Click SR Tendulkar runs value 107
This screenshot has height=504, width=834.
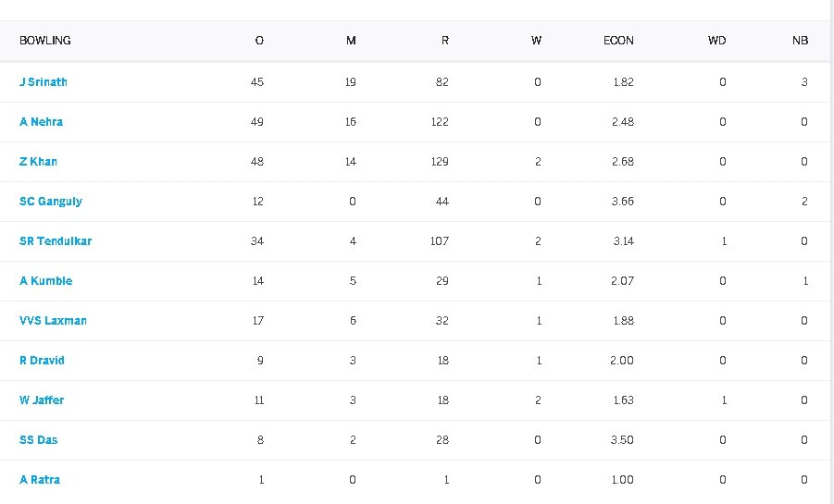click(x=440, y=241)
